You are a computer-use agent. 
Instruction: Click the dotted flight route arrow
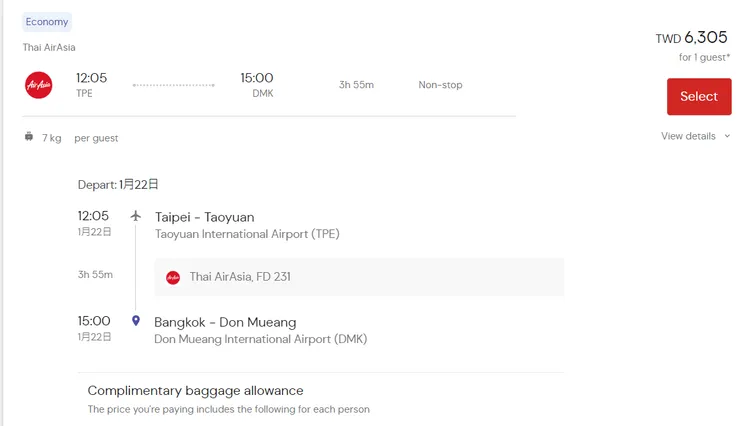pos(173,85)
